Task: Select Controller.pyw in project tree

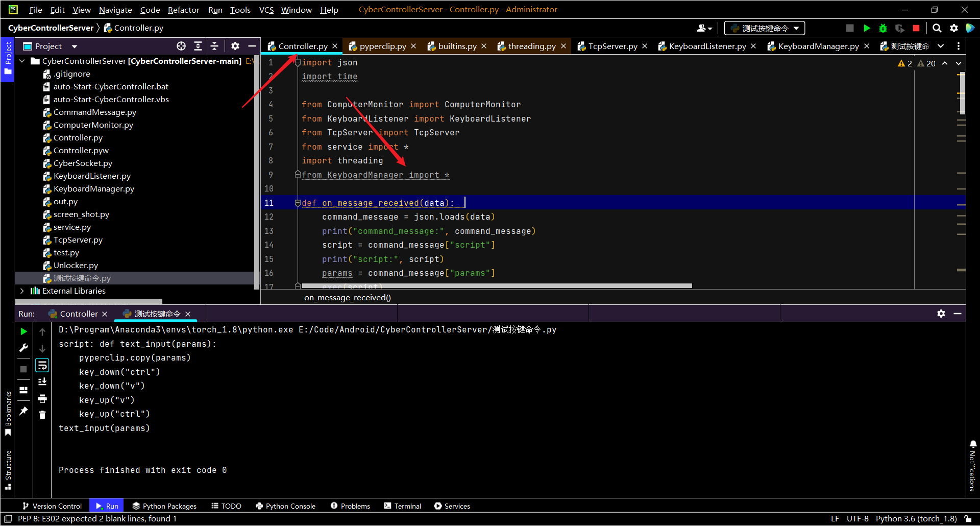Action: coord(81,150)
